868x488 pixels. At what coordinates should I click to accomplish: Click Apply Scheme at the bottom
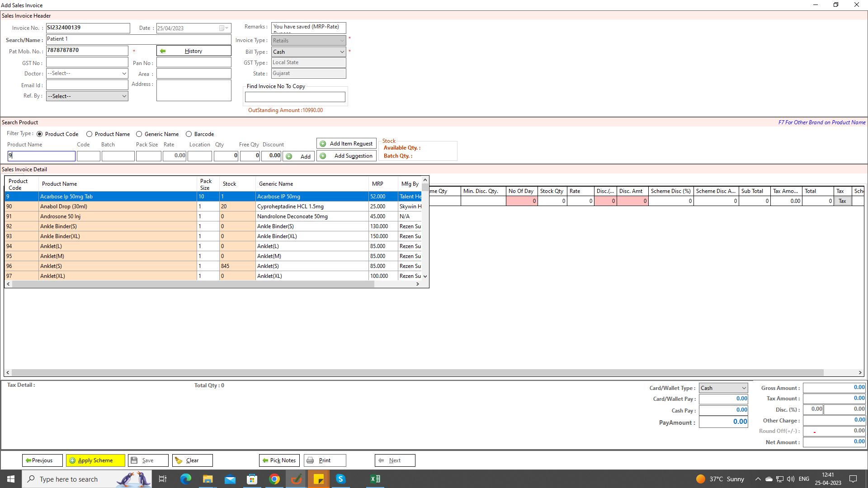pos(95,460)
